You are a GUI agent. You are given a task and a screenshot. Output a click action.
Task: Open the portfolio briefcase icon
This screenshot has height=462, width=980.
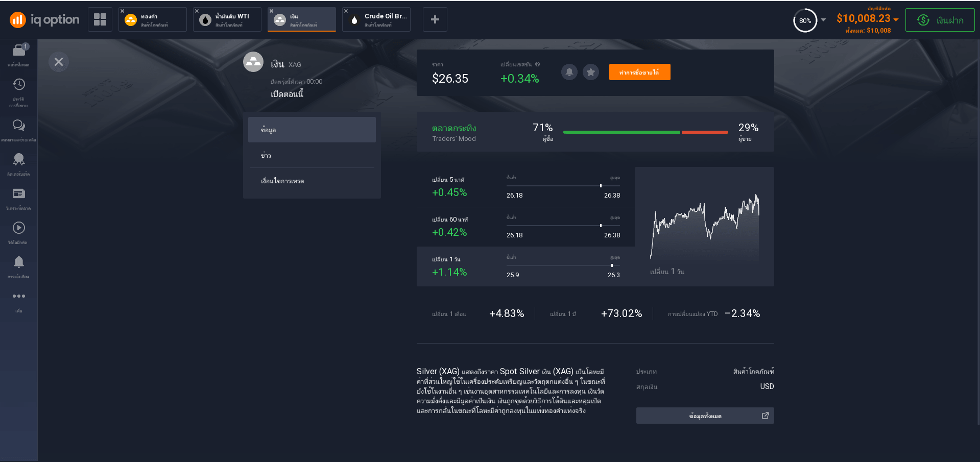pyautogui.click(x=19, y=51)
